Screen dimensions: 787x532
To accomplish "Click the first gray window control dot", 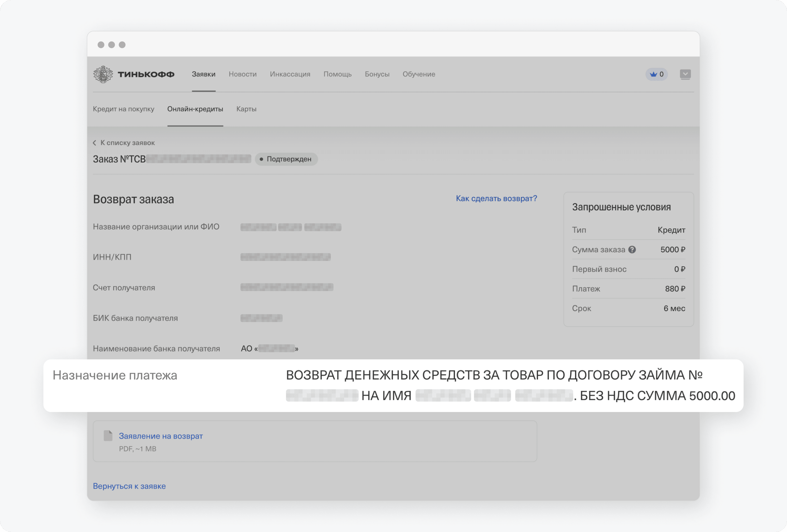I will click(101, 45).
